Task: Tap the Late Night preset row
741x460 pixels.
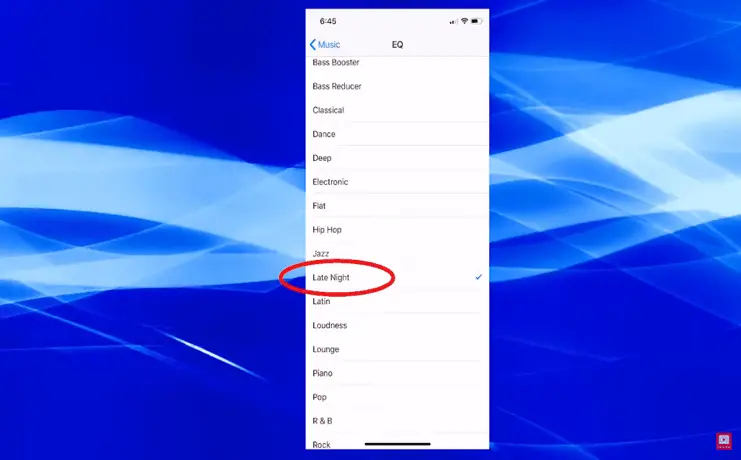Action: click(x=397, y=278)
